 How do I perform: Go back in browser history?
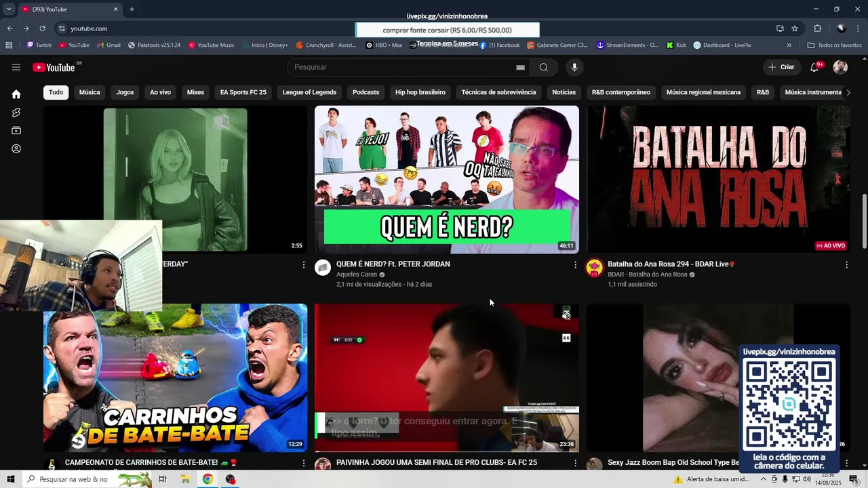pyautogui.click(x=9, y=28)
